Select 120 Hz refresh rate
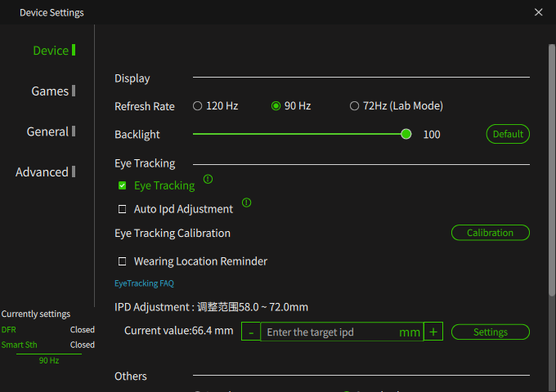The height and width of the screenshot is (392, 556). point(198,106)
